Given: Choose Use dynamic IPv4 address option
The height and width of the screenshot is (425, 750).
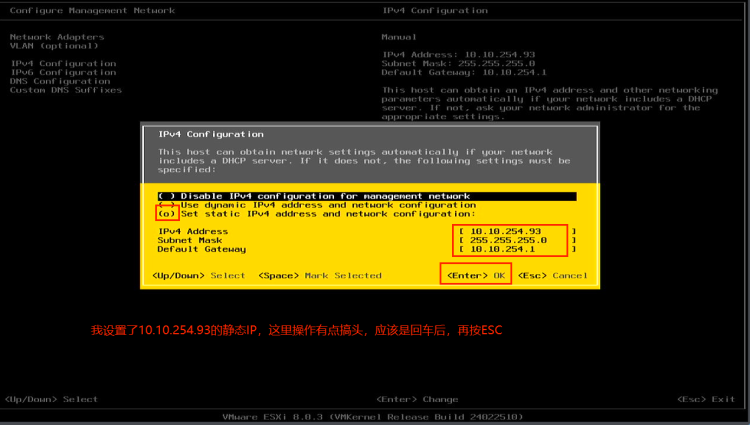Looking at the screenshot, I should [317, 205].
